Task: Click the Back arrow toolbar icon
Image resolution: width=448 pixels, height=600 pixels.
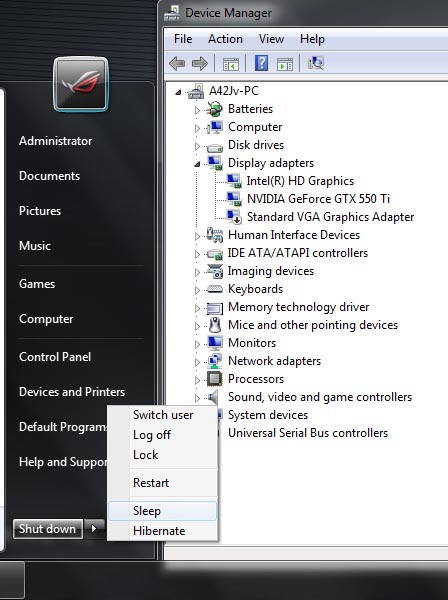Action: [177, 64]
